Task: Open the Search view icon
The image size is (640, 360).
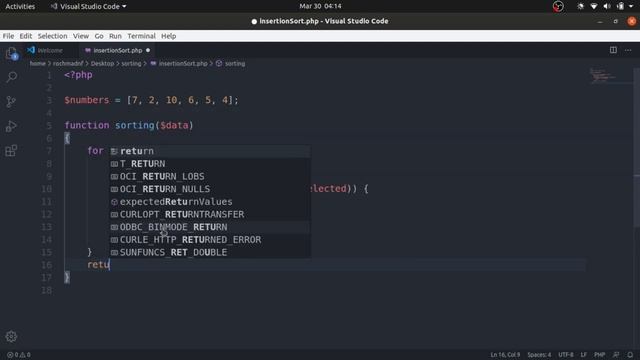Action: (x=11, y=77)
